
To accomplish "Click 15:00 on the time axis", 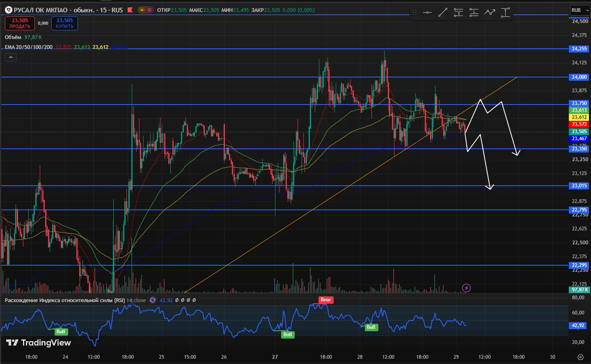I will 190,357.
